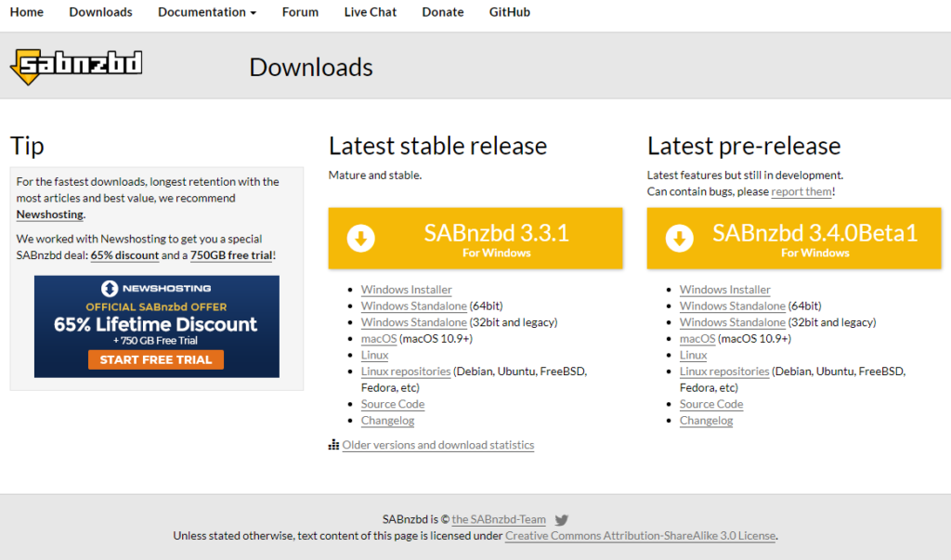Open stable release Windows Installer link

pos(407,290)
